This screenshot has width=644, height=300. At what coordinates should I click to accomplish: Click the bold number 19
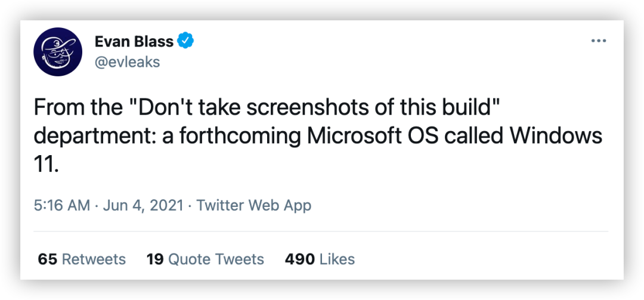pyautogui.click(x=155, y=259)
